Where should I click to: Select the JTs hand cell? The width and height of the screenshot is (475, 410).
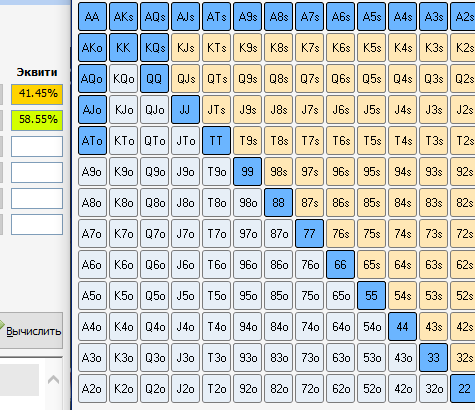click(x=216, y=109)
